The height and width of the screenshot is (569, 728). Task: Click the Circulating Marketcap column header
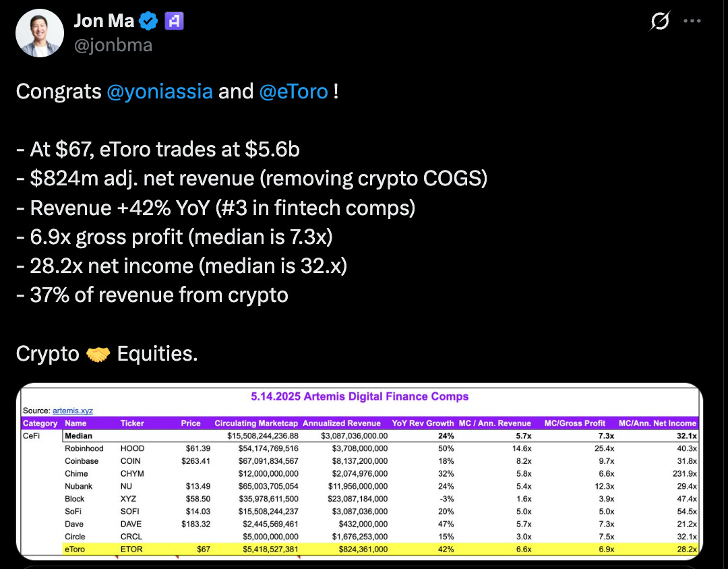tap(256, 423)
